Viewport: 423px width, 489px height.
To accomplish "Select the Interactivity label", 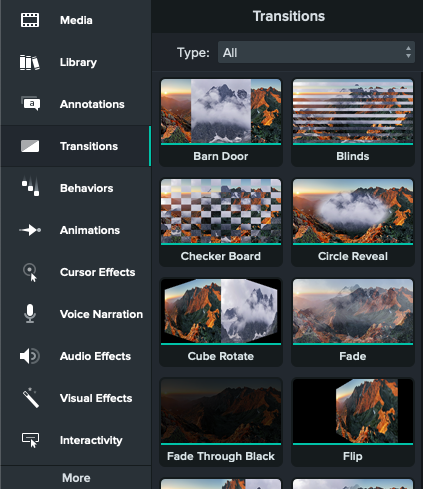I will (91, 440).
